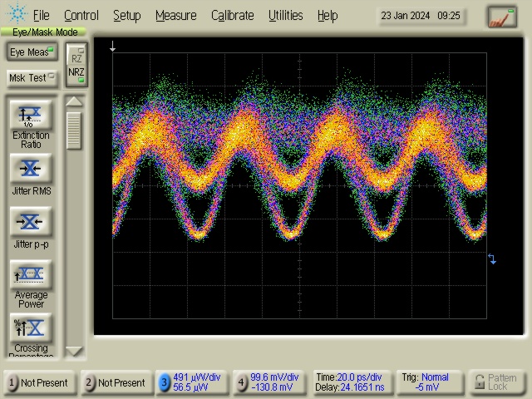The height and width of the screenshot is (399, 532).
Task: Open the Trig Normal settings panel
Action: tap(429, 382)
